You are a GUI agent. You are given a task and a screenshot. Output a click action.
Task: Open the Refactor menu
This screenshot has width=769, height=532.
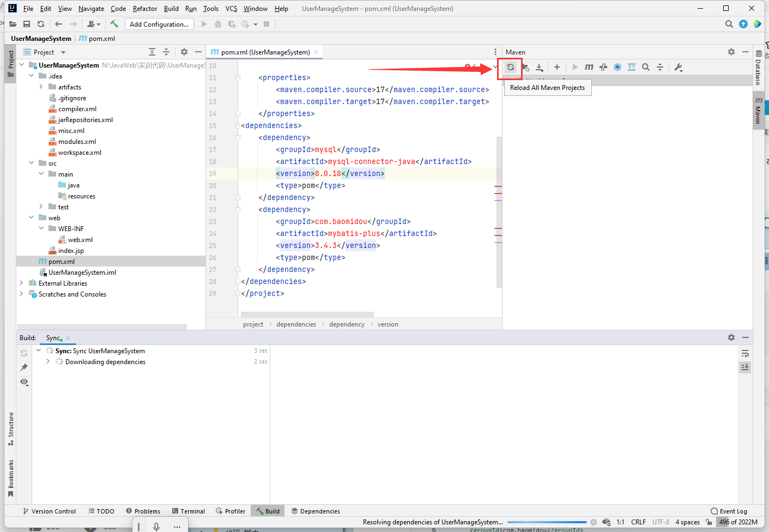(x=145, y=9)
